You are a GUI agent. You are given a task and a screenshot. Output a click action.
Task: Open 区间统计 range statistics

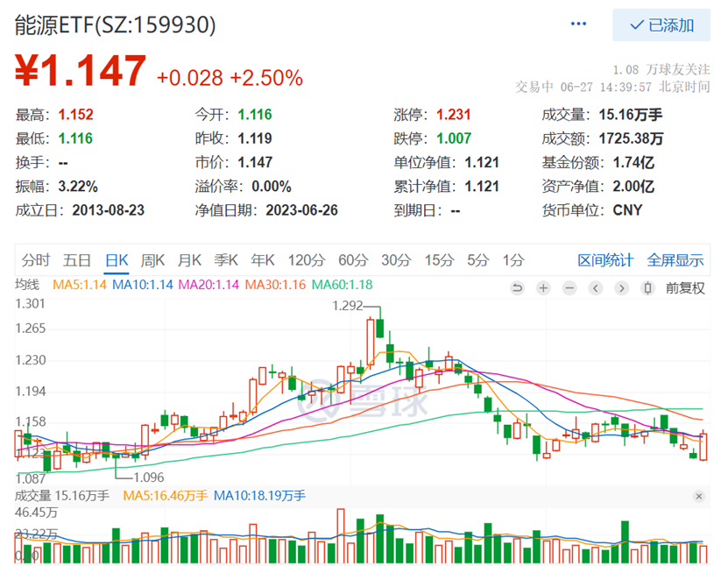point(605,260)
